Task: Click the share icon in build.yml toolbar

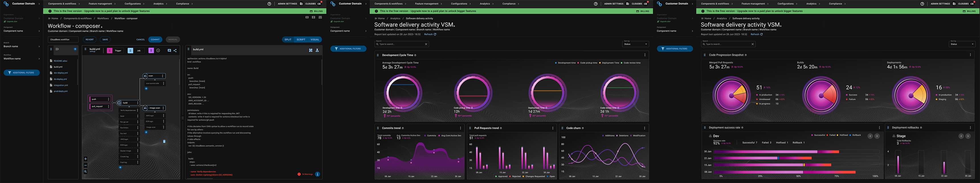Action: point(175,50)
